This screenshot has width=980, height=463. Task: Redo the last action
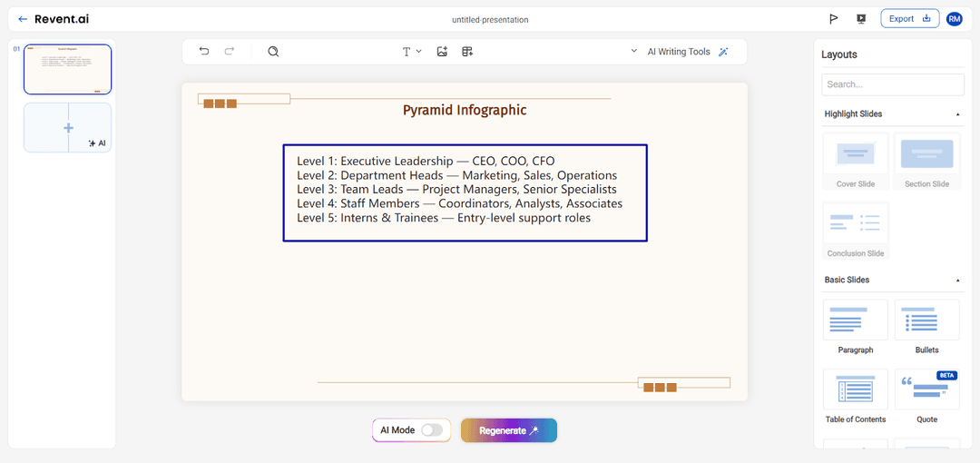tap(230, 52)
